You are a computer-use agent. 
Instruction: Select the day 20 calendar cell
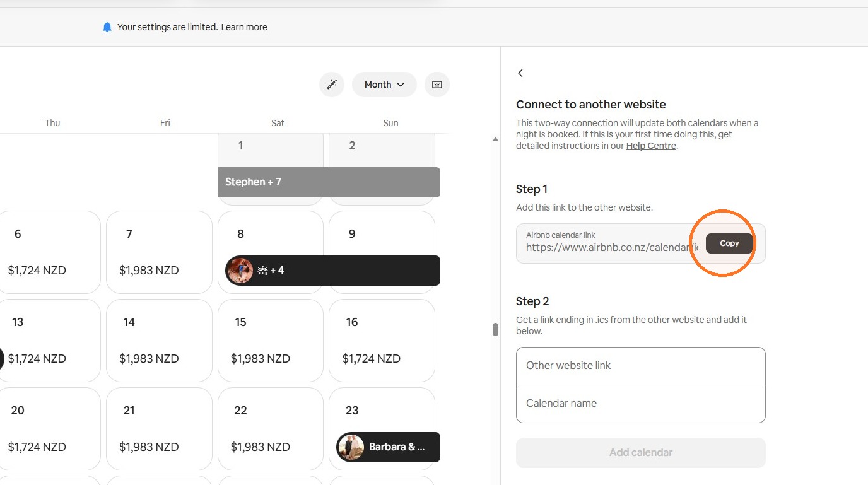(x=50, y=429)
